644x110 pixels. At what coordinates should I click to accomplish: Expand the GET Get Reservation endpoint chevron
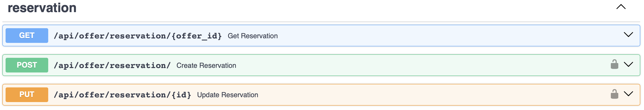coord(628,35)
